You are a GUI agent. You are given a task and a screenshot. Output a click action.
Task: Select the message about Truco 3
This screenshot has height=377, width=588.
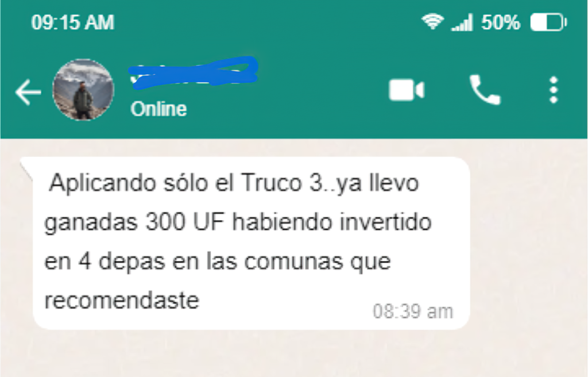[x=252, y=243]
